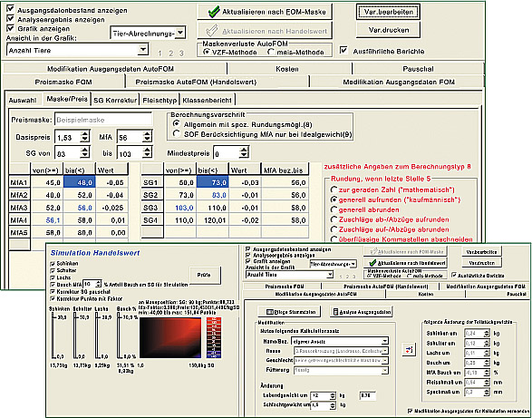
Task: Click the Mindestpreis spinner arrows
Action: pos(244,153)
